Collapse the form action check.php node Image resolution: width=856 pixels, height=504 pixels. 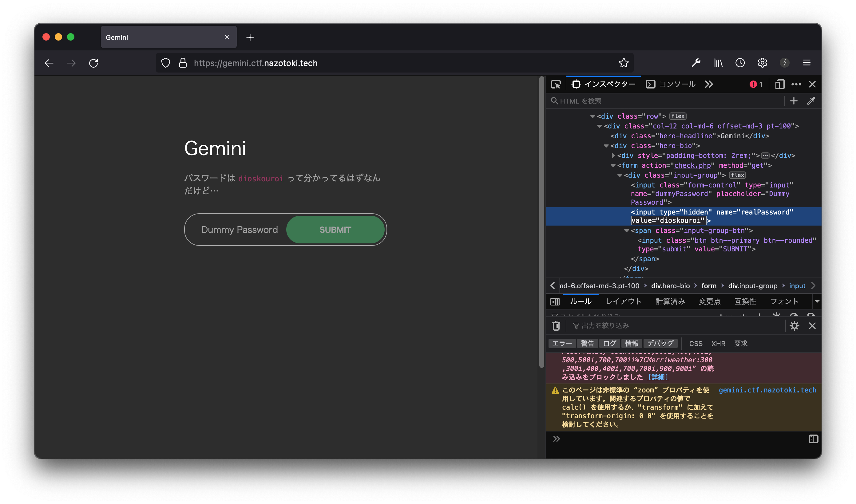(613, 166)
